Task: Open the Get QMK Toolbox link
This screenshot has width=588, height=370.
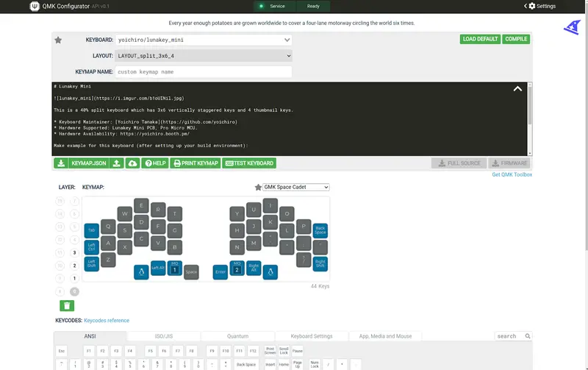Action: [512, 174]
